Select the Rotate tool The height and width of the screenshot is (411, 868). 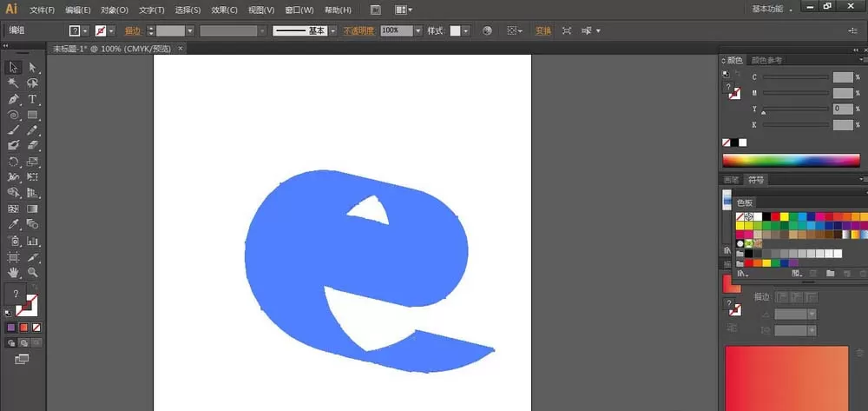[x=13, y=162]
